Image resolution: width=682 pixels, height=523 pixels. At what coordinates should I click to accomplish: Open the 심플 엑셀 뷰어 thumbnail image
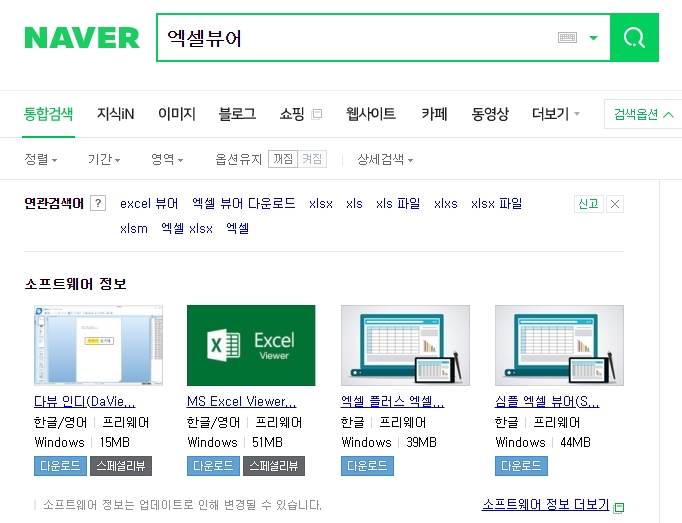[x=559, y=345]
